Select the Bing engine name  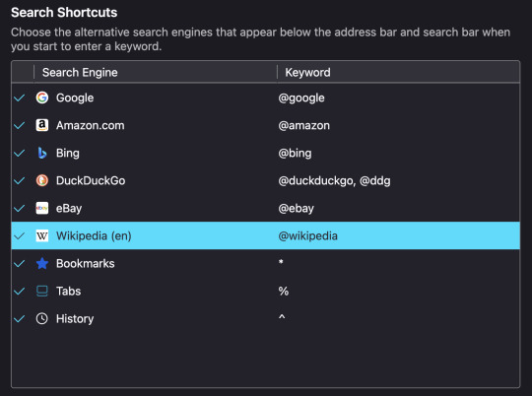[x=68, y=153]
